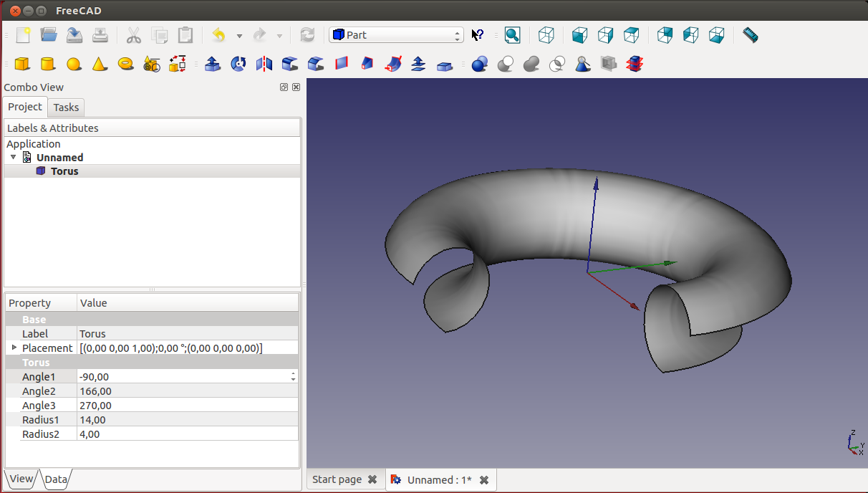This screenshot has height=493, width=868.
Task: Create a box primitive with the cube icon
Action: click(22, 64)
